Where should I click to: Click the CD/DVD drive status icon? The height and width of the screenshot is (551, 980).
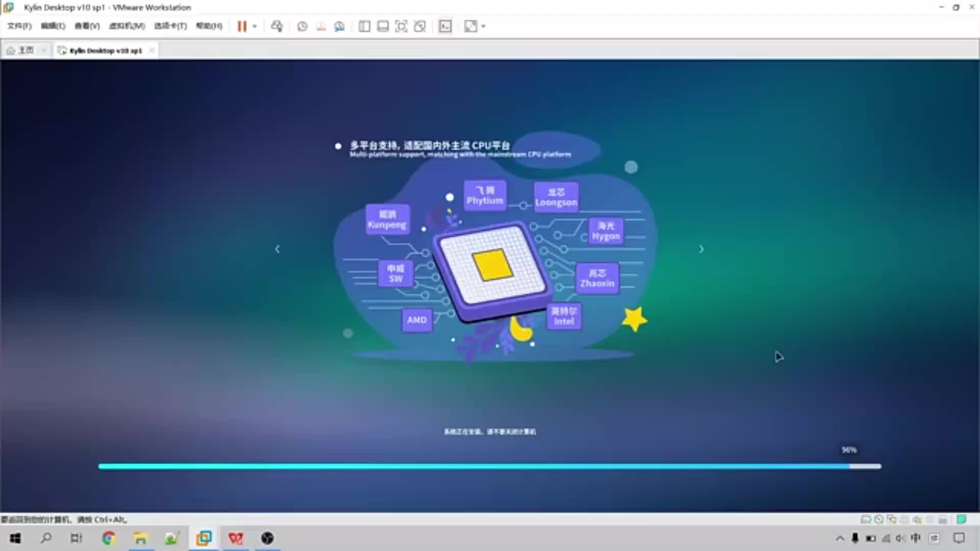[878, 519]
